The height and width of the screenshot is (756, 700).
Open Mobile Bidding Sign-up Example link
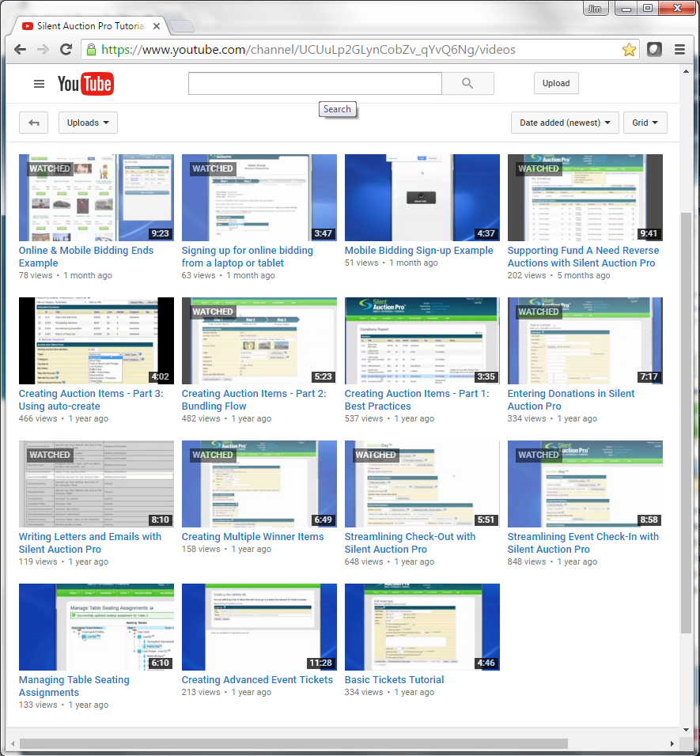pos(419,250)
